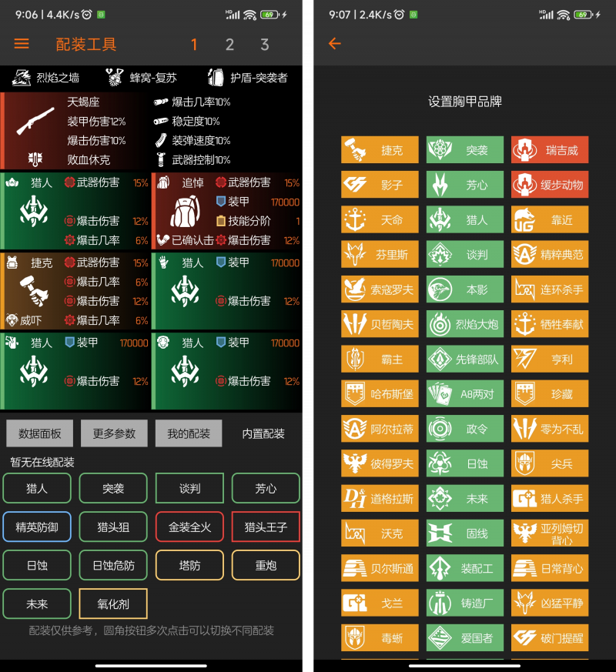Tap the back arrow on 设置胸甲品牌 screen
The width and height of the screenshot is (616, 672).
coord(332,44)
